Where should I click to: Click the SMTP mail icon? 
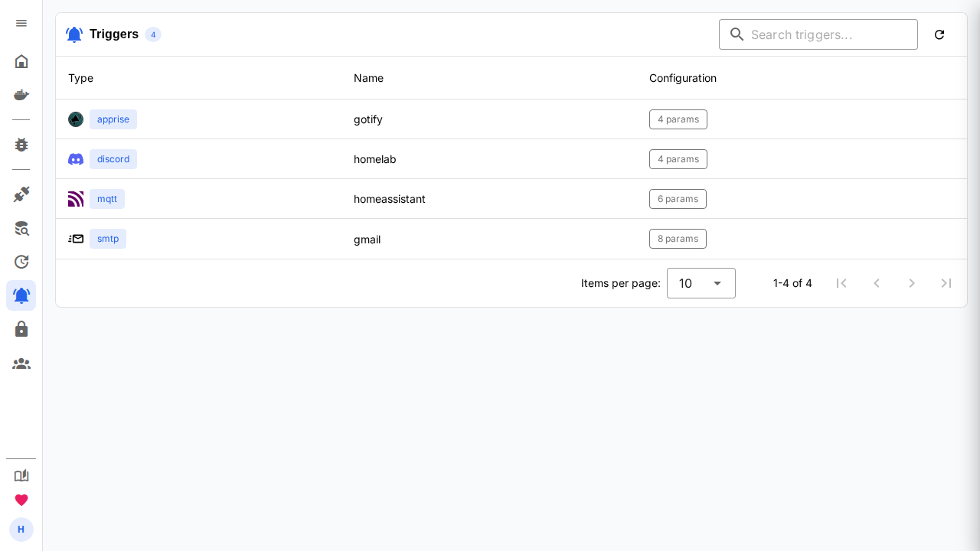click(76, 239)
